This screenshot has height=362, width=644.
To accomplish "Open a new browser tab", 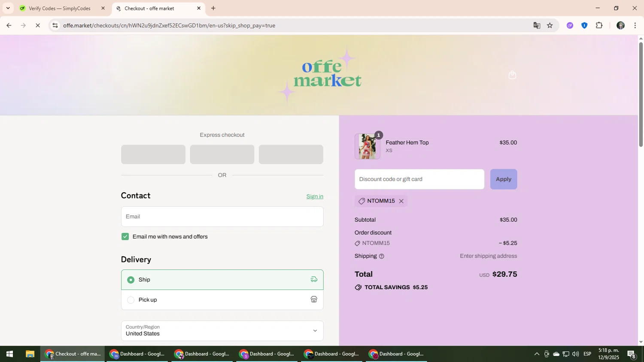I will click(x=213, y=8).
